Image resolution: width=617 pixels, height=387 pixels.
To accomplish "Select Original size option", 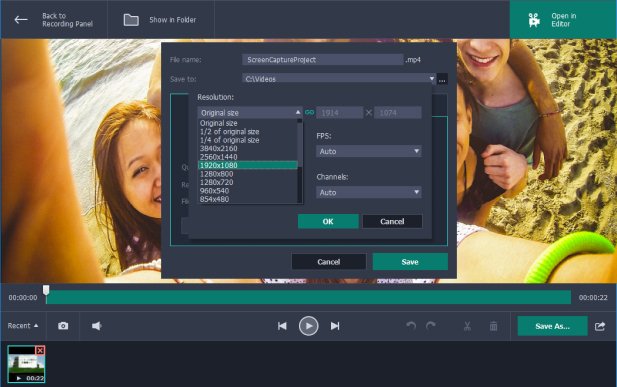I will tap(248, 123).
